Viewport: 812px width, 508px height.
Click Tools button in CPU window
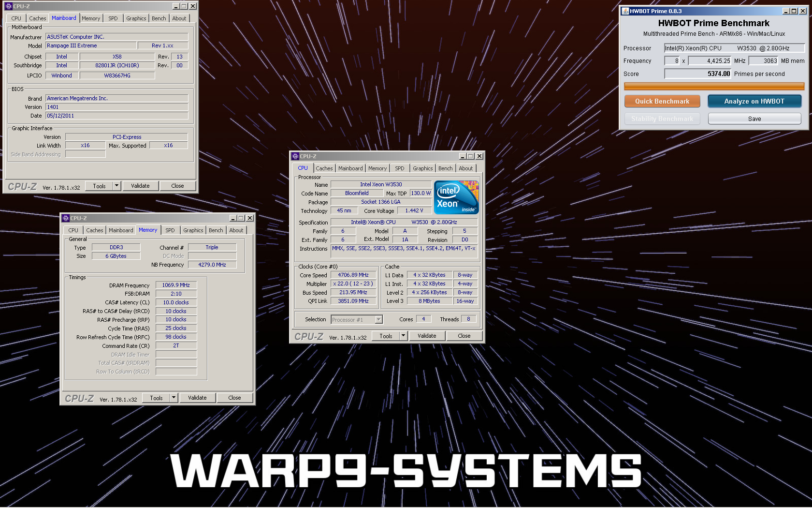[x=386, y=336]
